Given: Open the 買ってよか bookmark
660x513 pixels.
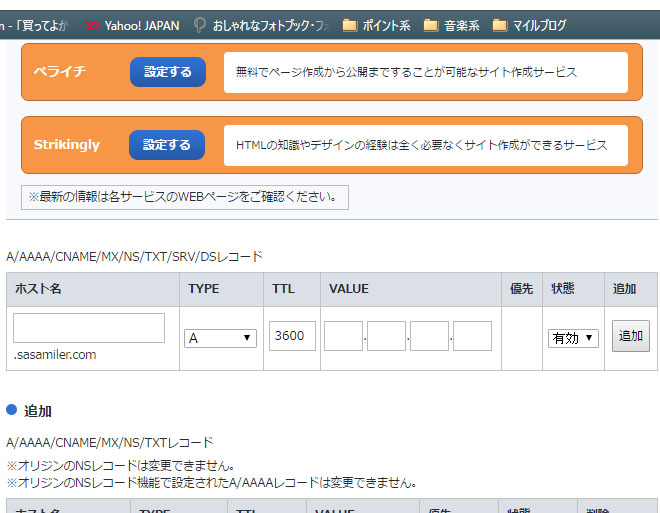Looking at the screenshot, I should [x=34, y=26].
